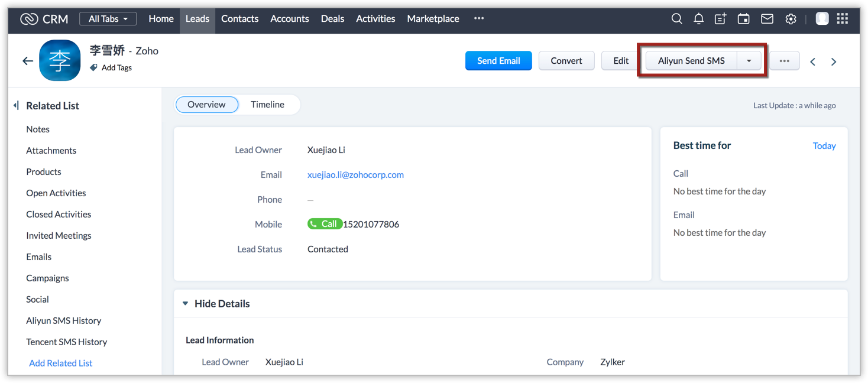Open Notes in the Related List
Screen dimensions: 868x383
[38, 129]
